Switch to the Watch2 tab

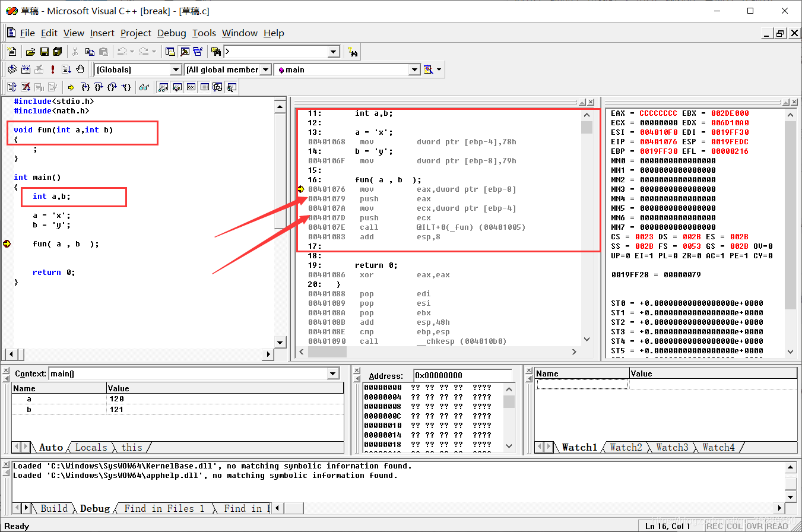click(x=626, y=447)
